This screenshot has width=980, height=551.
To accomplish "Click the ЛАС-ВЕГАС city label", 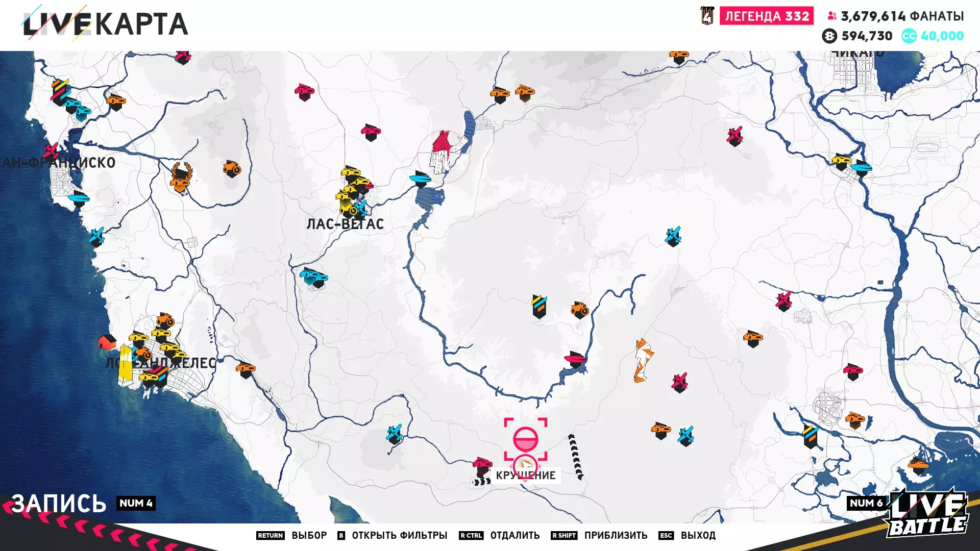I will pos(345,224).
